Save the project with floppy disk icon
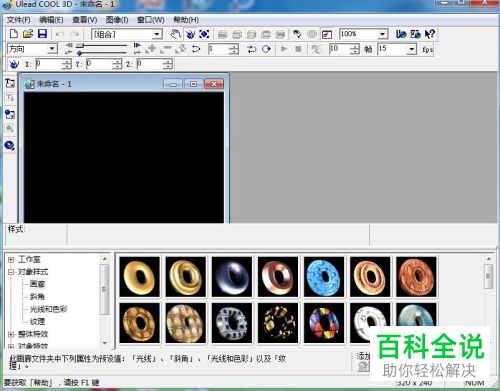 coord(42,34)
